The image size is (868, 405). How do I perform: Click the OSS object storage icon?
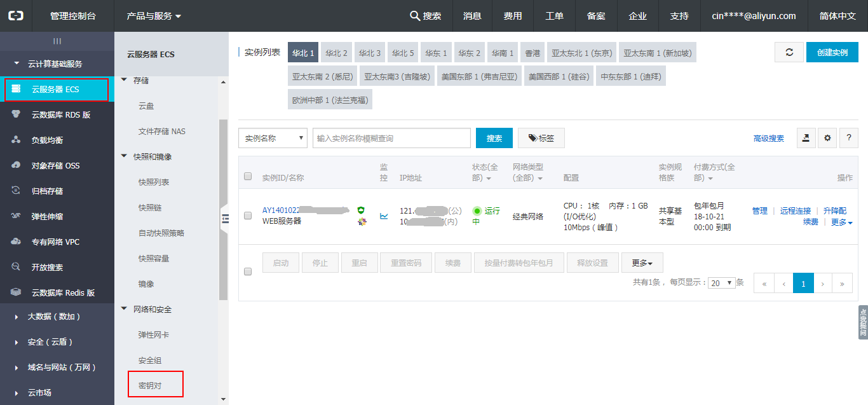click(x=16, y=165)
